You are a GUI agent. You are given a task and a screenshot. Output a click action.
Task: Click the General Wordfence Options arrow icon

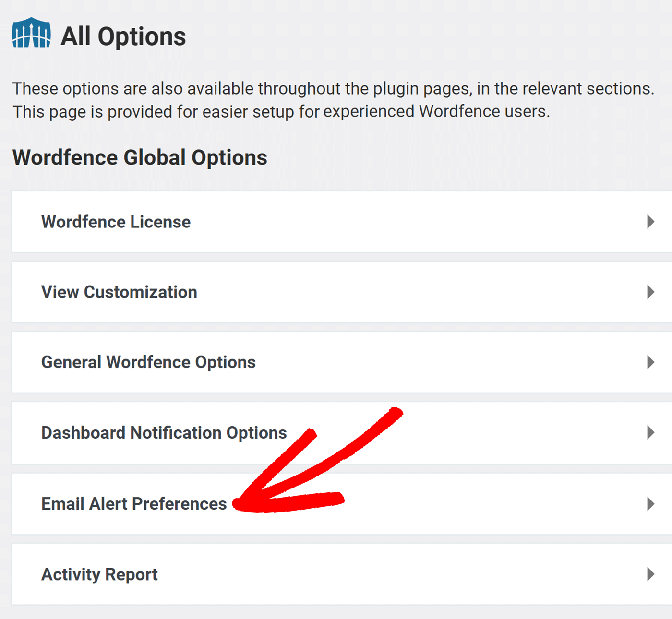tap(651, 362)
